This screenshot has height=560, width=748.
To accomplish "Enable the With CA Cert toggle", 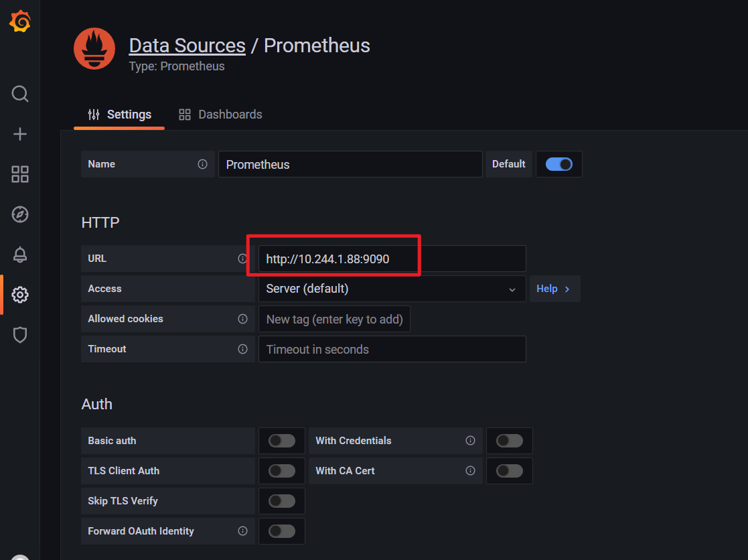I will click(x=510, y=471).
